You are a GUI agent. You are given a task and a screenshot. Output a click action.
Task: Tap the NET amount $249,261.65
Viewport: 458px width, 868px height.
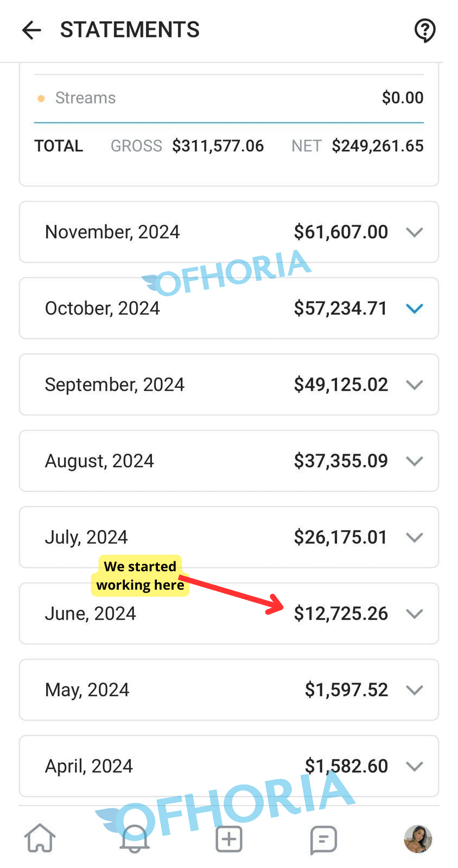(x=377, y=145)
